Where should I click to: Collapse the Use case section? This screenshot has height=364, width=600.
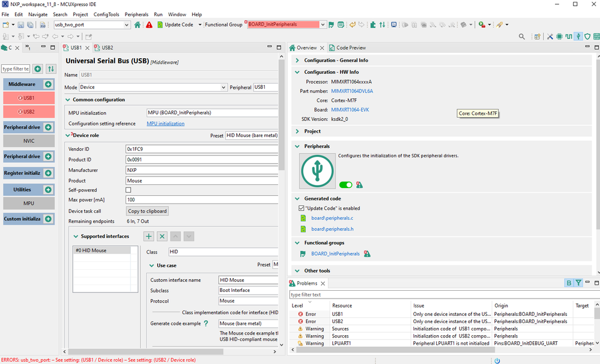point(151,265)
